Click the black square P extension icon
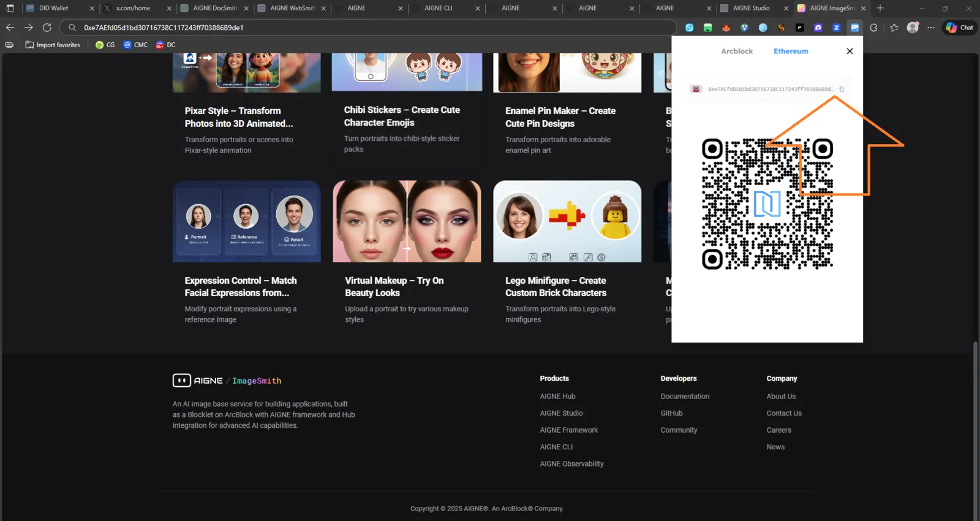Viewport: 980px width, 521px height. tap(799, 28)
